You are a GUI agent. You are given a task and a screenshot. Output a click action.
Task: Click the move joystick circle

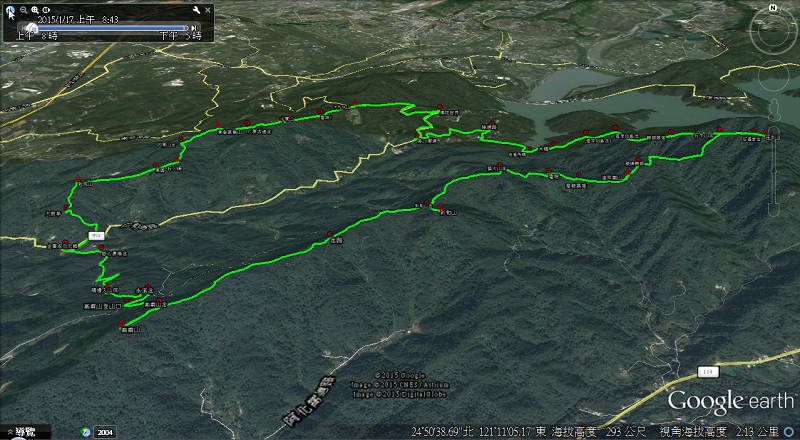[x=774, y=76]
